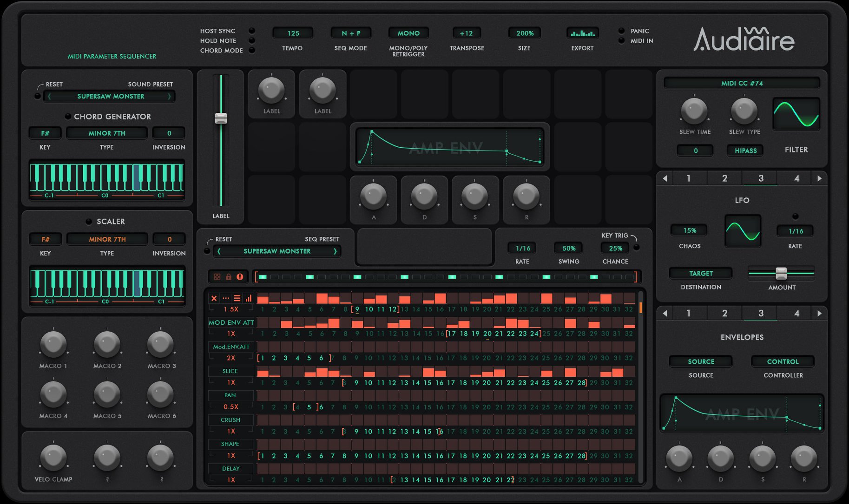849x504 pixels.
Task: Select next sound preset with right arrow
Action: coord(169,96)
